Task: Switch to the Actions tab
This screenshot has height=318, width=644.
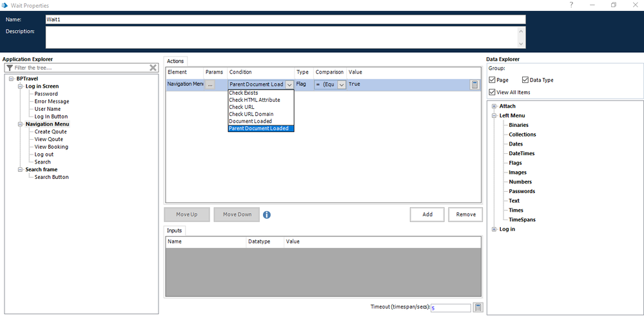Action: click(x=175, y=61)
